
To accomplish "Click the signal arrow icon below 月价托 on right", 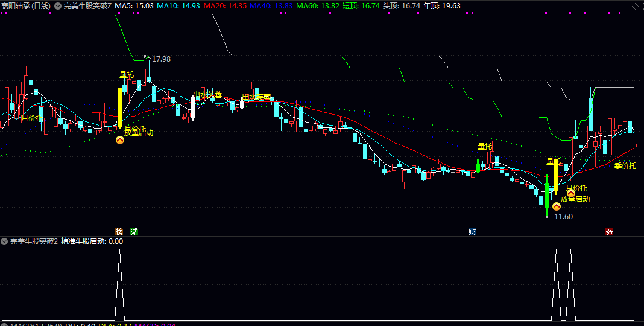I will pos(570,193).
